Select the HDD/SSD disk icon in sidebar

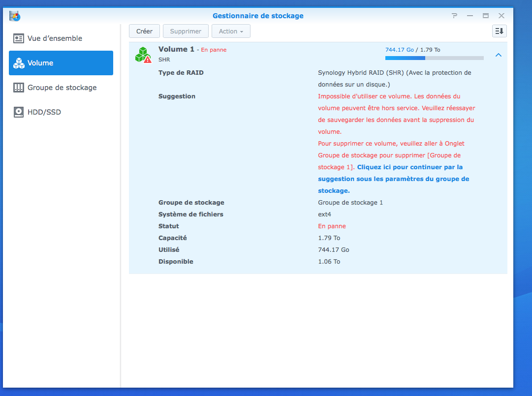(x=19, y=112)
